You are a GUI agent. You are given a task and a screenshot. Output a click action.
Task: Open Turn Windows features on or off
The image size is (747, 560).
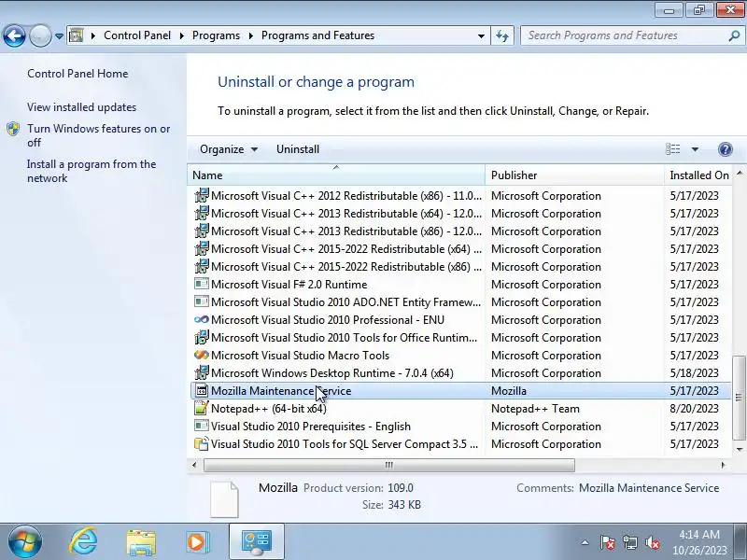tap(99, 135)
